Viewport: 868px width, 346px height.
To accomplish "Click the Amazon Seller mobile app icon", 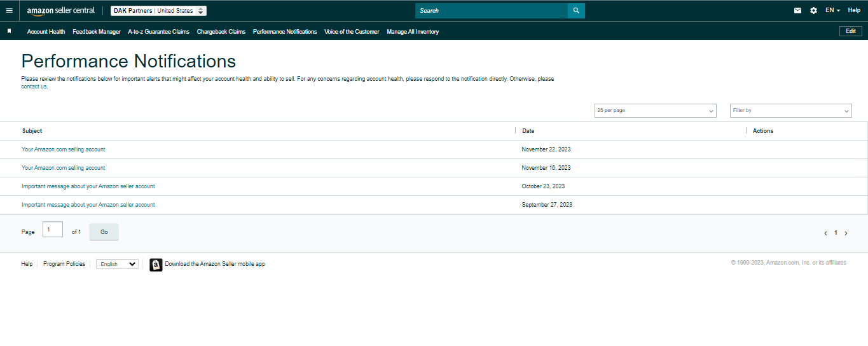I will coord(156,265).
